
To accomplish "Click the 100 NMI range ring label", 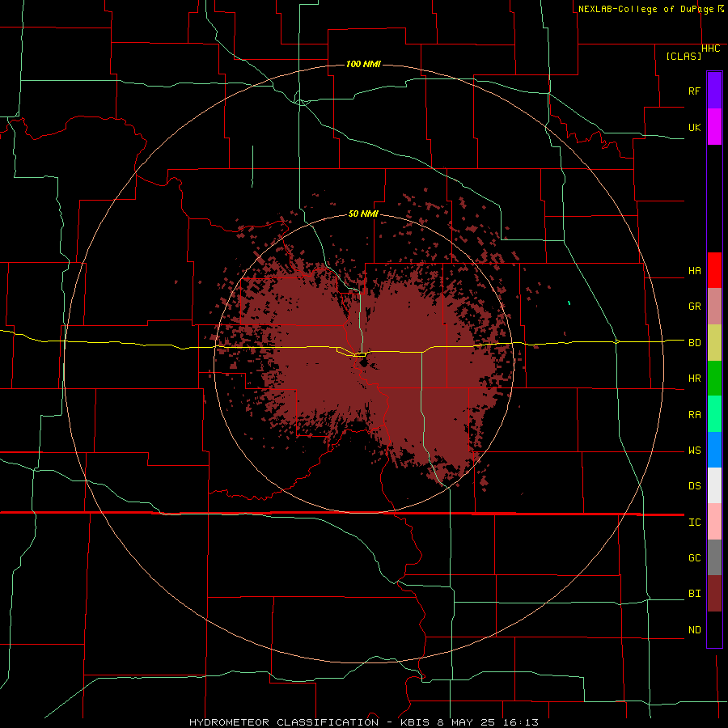I will pyautogui.click(x=363, y=64).
